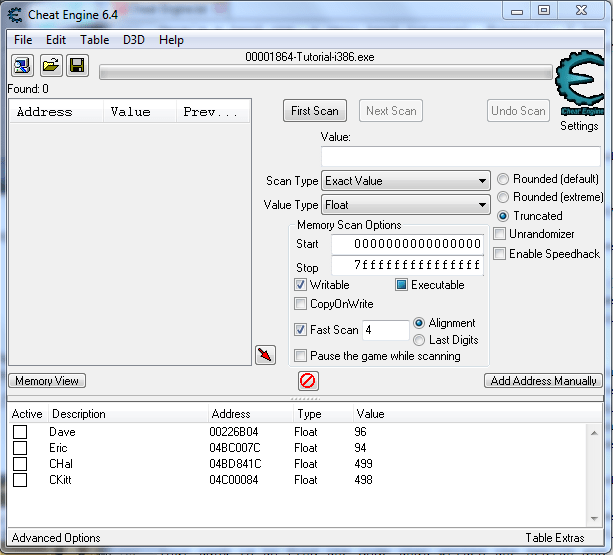Viewport: 613px width, 555px height.
Task: Click the results Value column header
Action: (140, 112)
